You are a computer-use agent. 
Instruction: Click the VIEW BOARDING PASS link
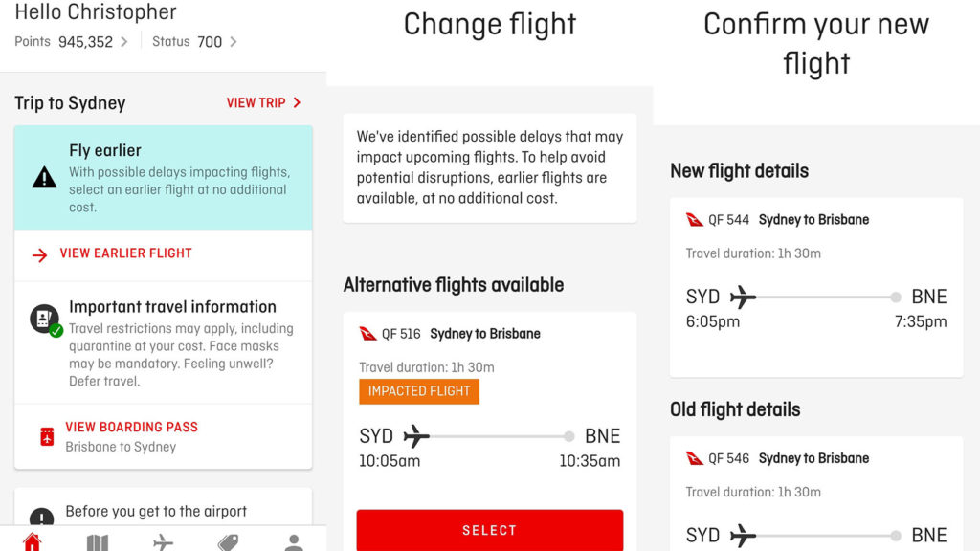(x=131, y=427)
